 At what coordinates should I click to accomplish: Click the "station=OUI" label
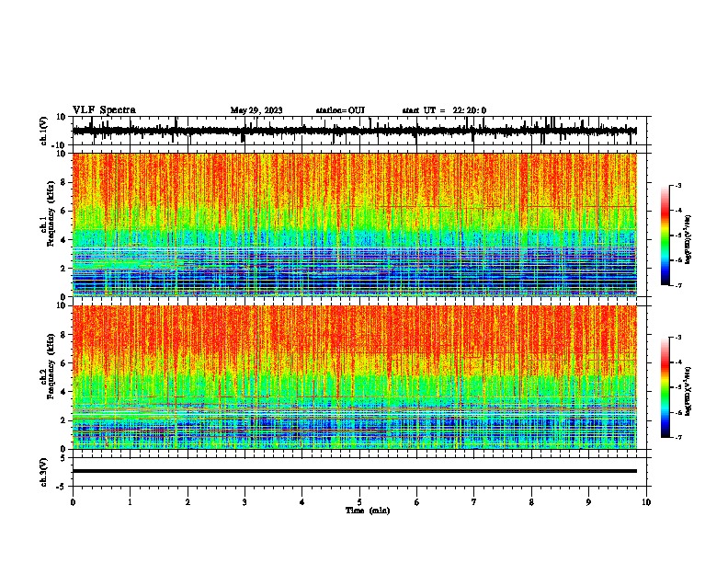pos(340,110)
